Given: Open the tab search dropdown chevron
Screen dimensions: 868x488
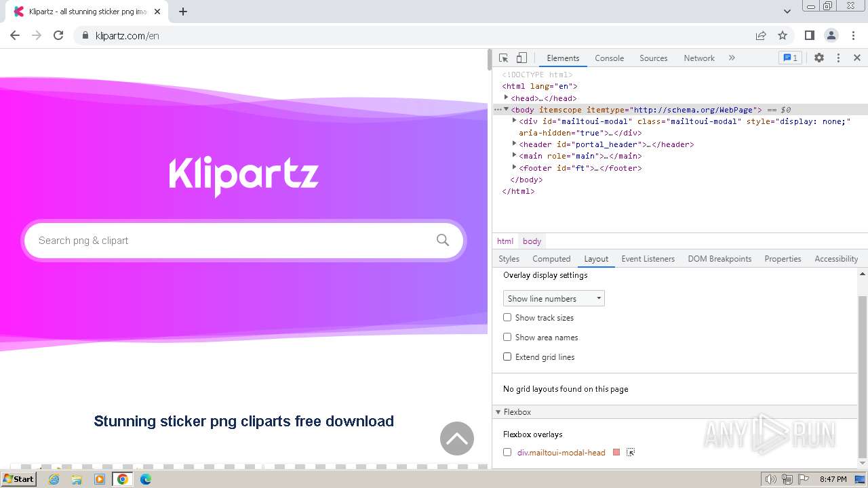Looking at the screenshot, I should [x=787, y=12].
